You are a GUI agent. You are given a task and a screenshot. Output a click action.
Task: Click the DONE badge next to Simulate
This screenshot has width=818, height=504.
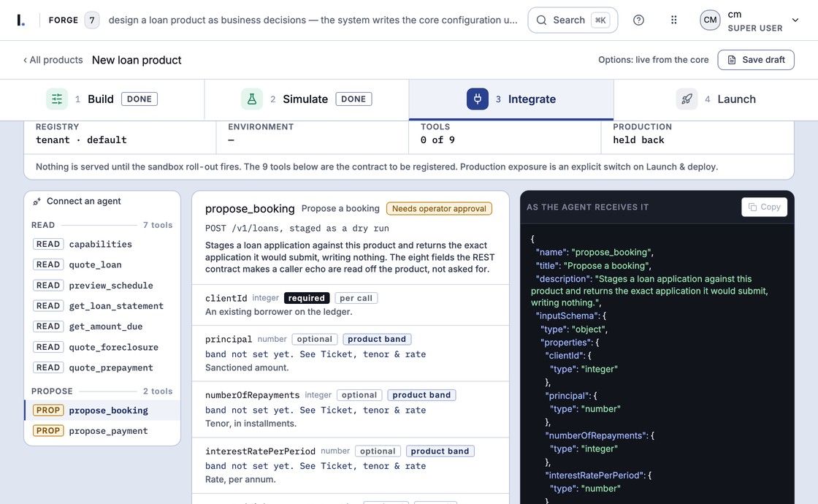[x=353, y=99]
